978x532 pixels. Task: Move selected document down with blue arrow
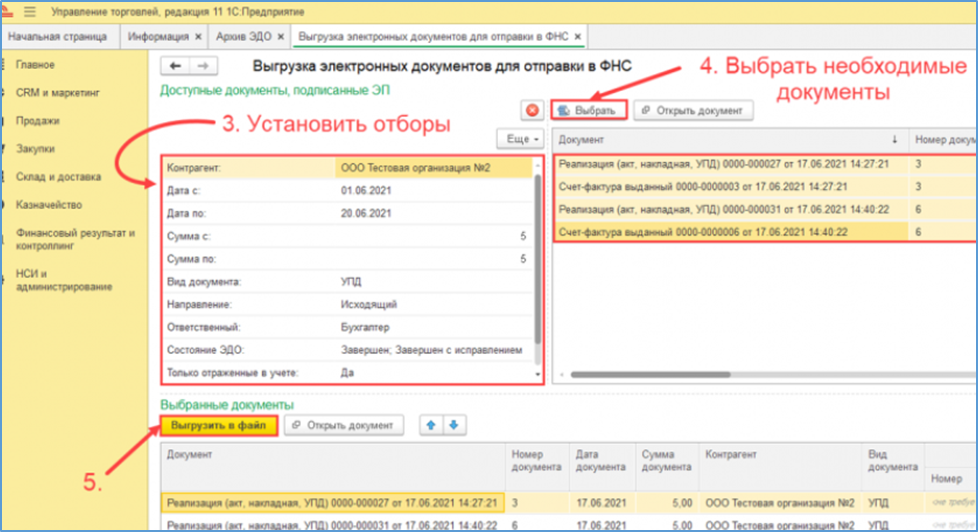tap(454, 425)
